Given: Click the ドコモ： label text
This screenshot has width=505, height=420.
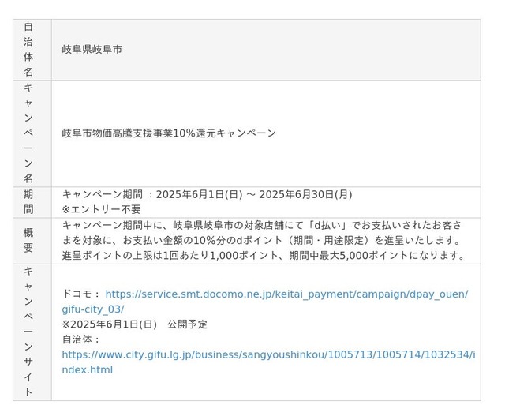Looking at the screenshot, I should [x=82, y=294].
